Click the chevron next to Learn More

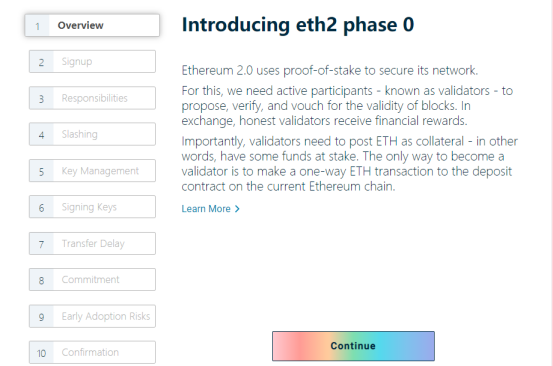point(237,209)
